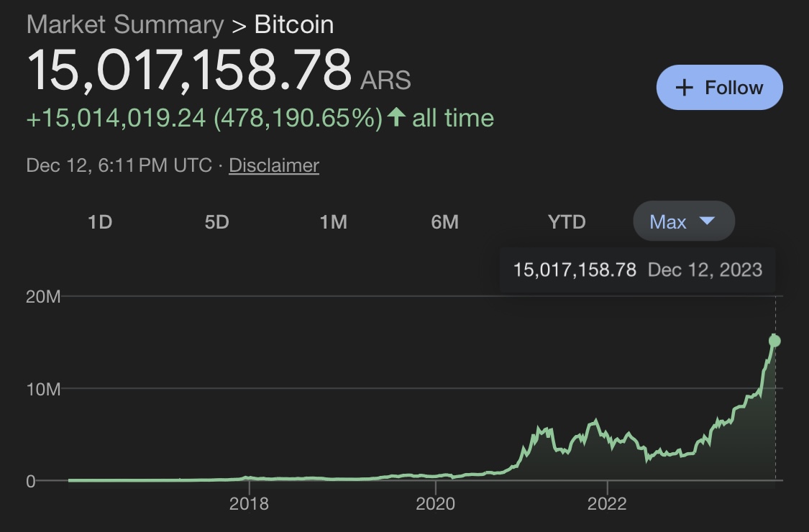
Task: Click the green data point marker
Action: point(774,340)
